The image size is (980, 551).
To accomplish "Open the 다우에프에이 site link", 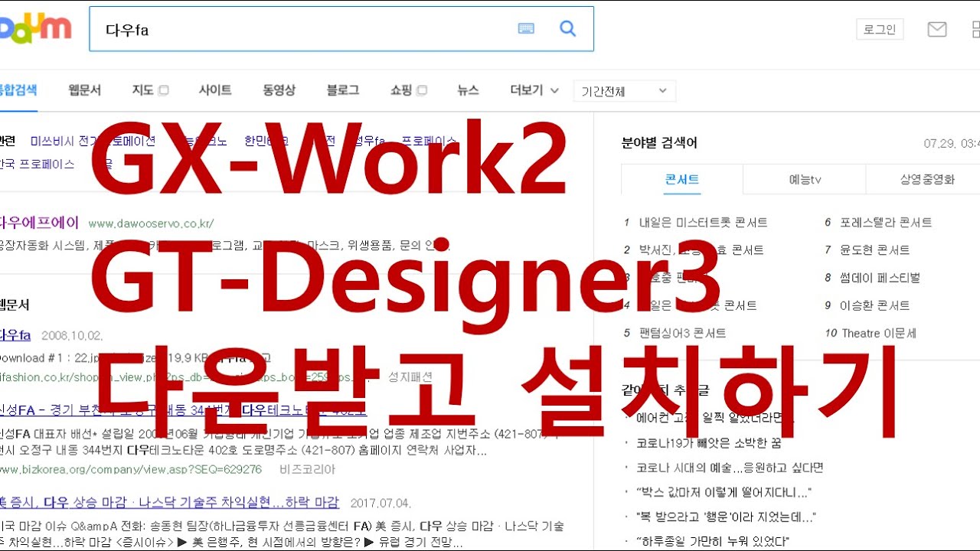I will pyautogui.click(x=38, y=223).
